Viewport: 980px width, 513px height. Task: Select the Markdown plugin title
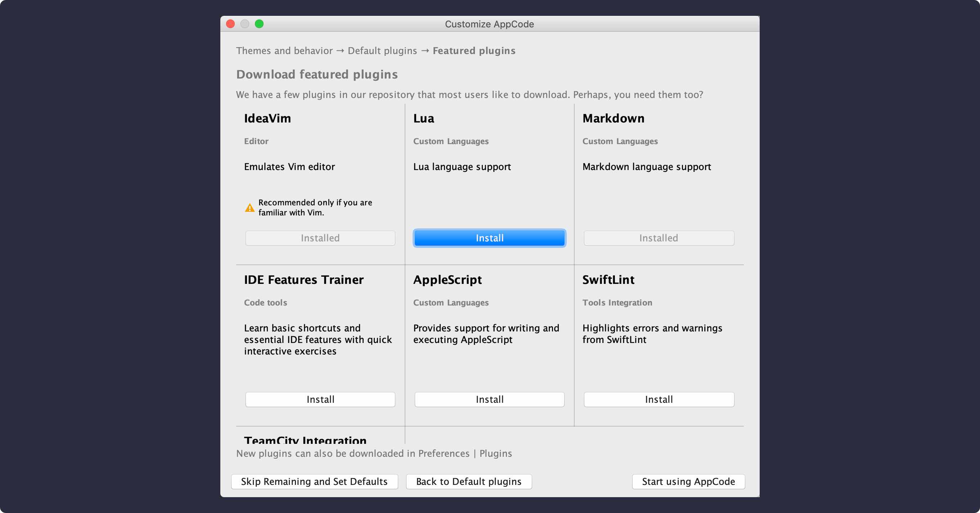[x=613, y=119]
